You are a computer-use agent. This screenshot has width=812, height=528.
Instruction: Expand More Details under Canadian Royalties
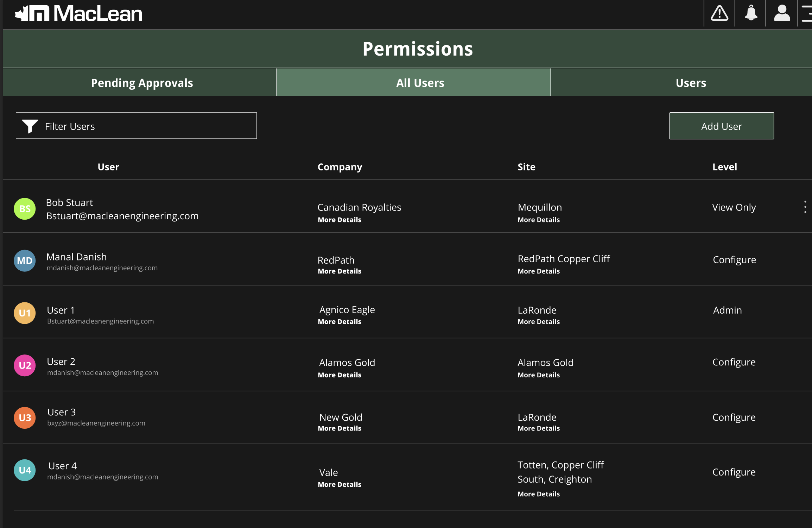tap(340, 220)
